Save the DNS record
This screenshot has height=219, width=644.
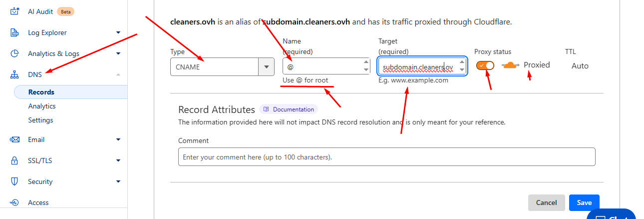[584, 202]
